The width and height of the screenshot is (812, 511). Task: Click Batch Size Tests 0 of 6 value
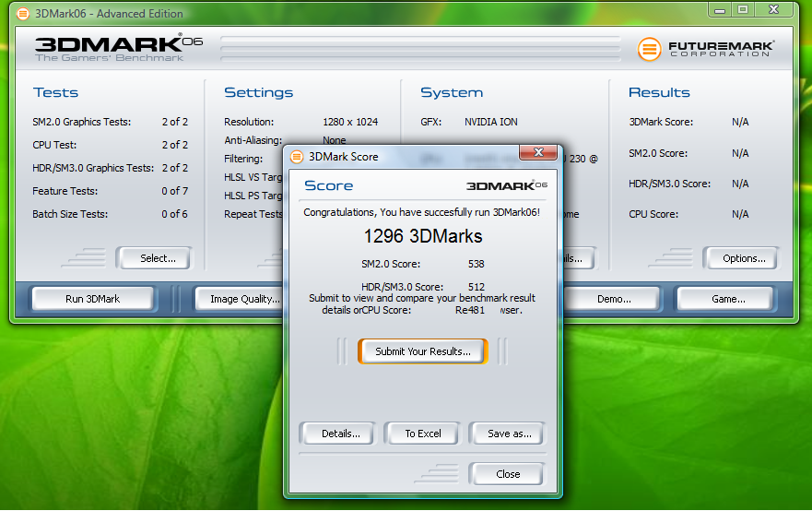[174, 214]
